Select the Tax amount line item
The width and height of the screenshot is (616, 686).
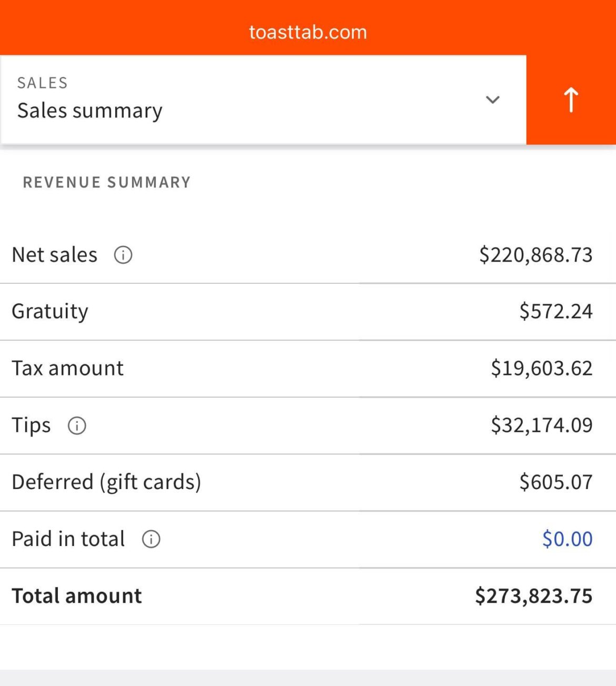click(308, 368)
